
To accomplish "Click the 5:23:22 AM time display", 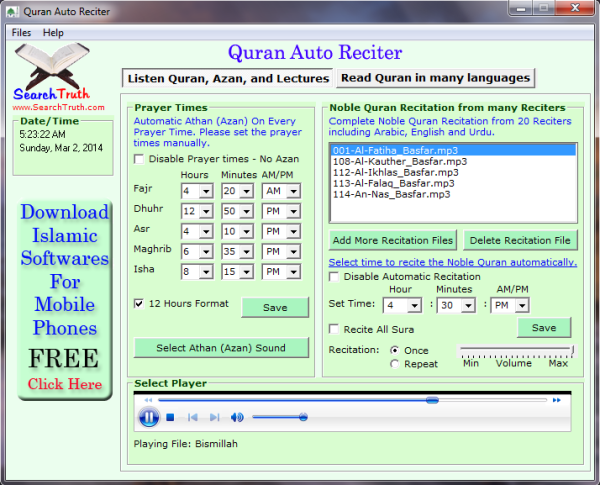I will point(42,134).
